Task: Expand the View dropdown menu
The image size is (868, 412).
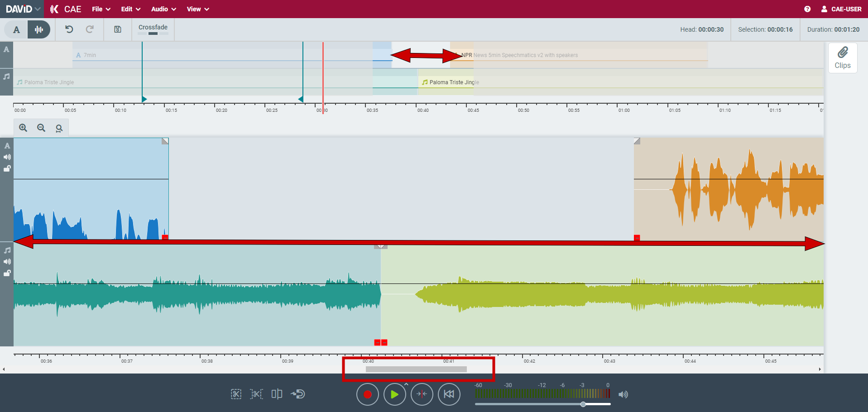Action: pyautogui.click(x=198, y=9)
